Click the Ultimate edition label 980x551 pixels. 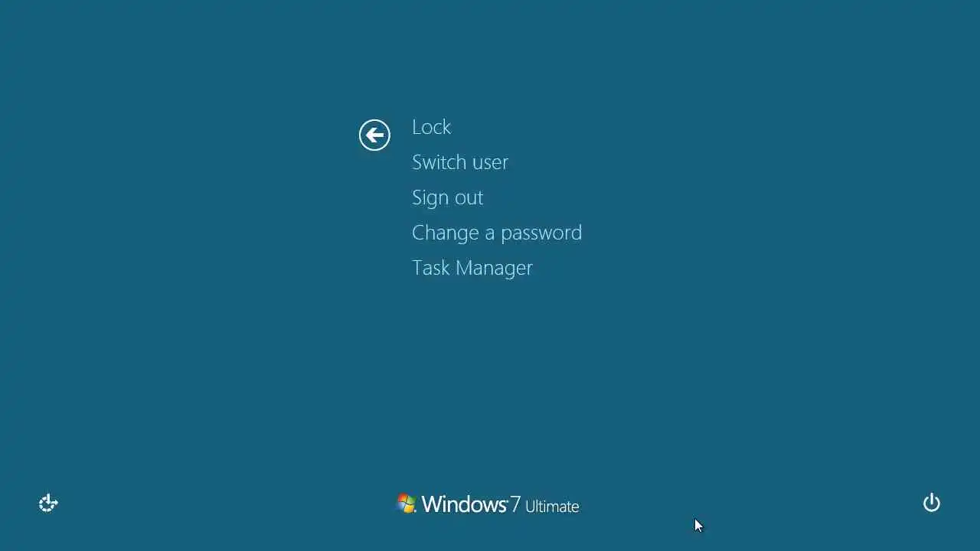click(552, 506)
